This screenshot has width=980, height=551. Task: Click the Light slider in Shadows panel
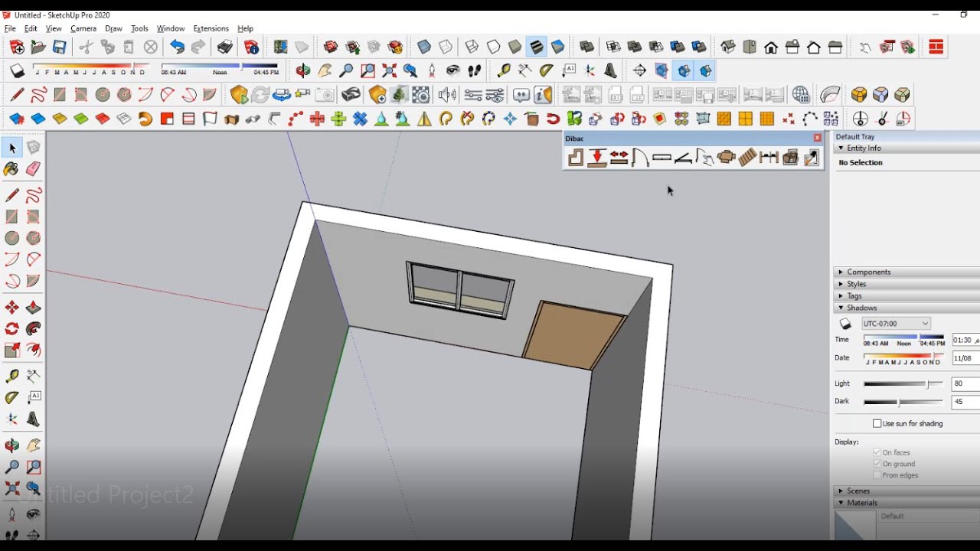[903, 383]
